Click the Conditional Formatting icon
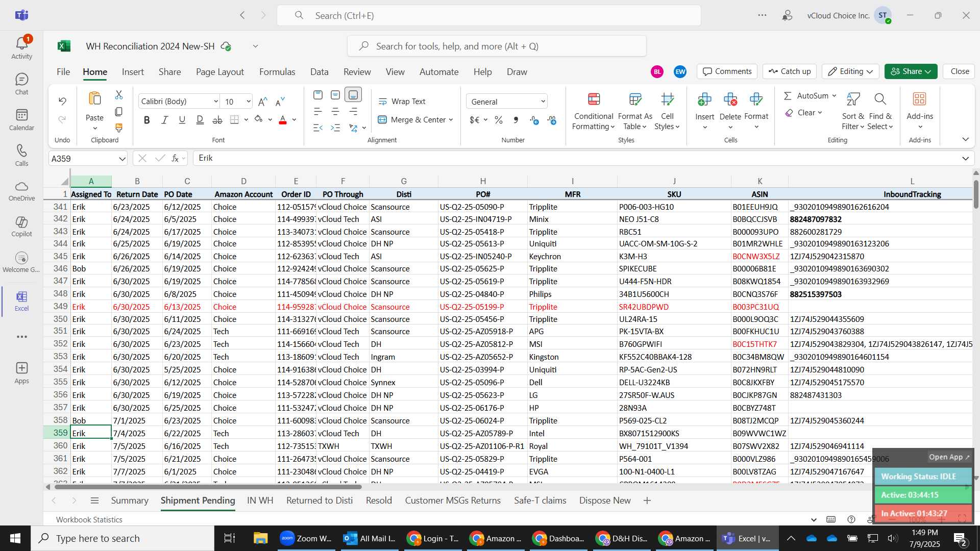 coord(594,99)
